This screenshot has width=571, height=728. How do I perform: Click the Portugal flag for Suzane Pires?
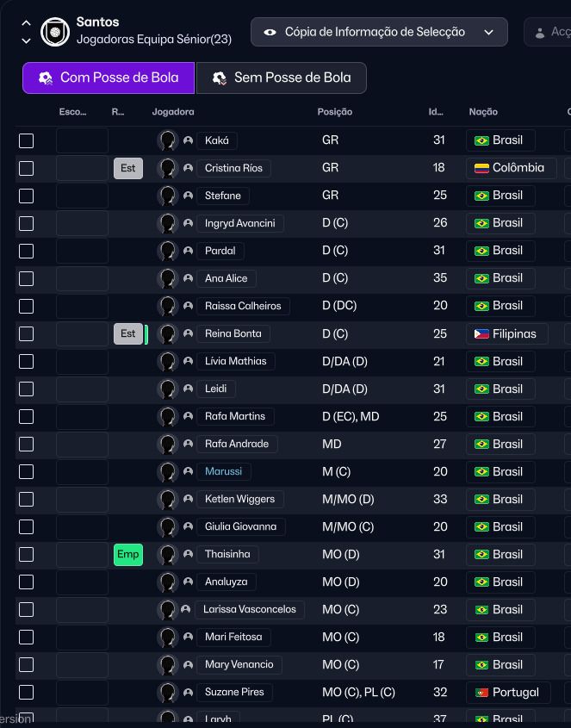point(481,692)
